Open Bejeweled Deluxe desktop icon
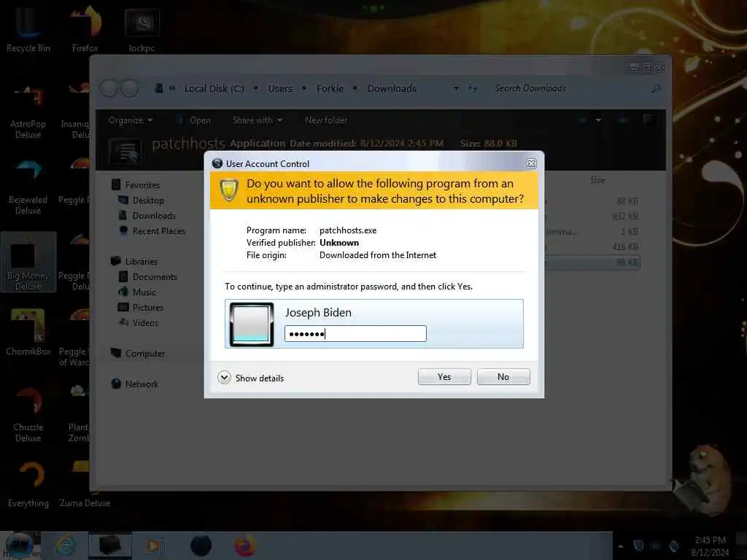 point(28,187)
